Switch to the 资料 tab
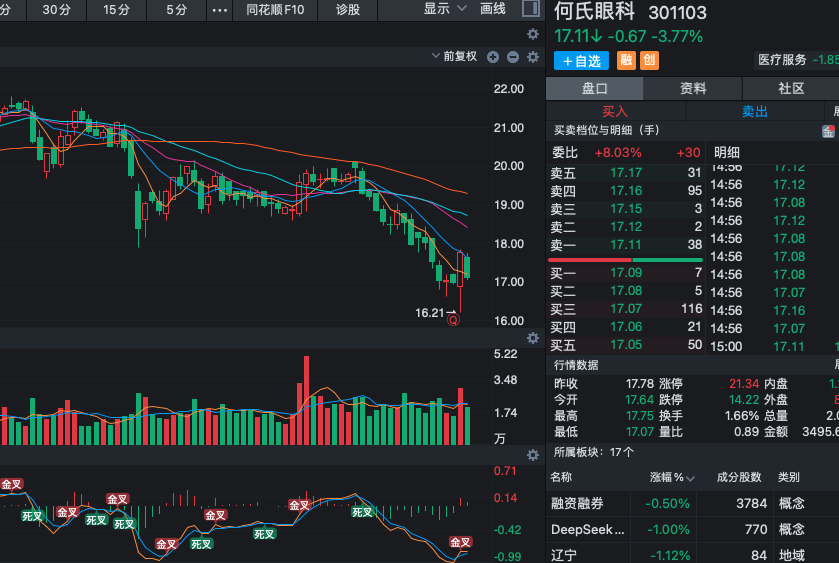This screenshot has width=839, height=563. (693, 88)
